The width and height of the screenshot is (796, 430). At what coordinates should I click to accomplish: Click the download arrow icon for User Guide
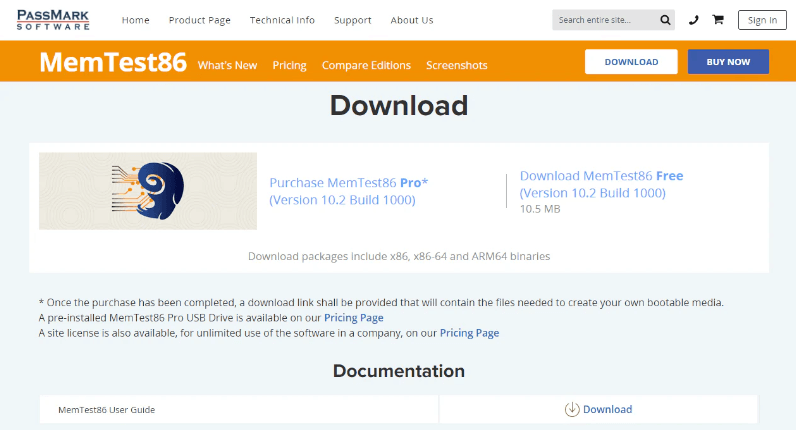coord(572,409)
